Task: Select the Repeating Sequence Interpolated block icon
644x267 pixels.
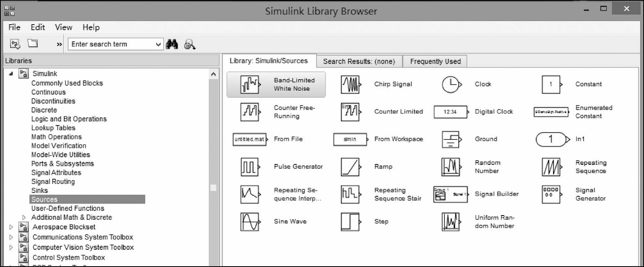Action: (x=251, y=194)
